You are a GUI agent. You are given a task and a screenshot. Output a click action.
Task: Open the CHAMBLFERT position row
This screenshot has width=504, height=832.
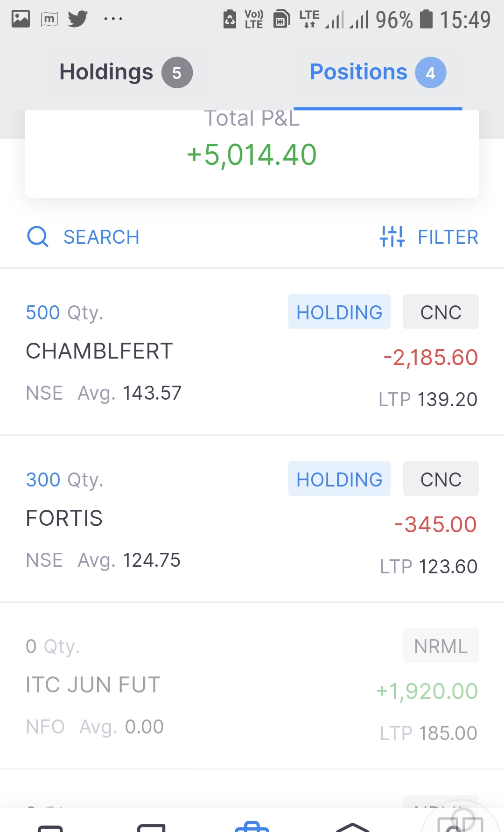point(99,351)
